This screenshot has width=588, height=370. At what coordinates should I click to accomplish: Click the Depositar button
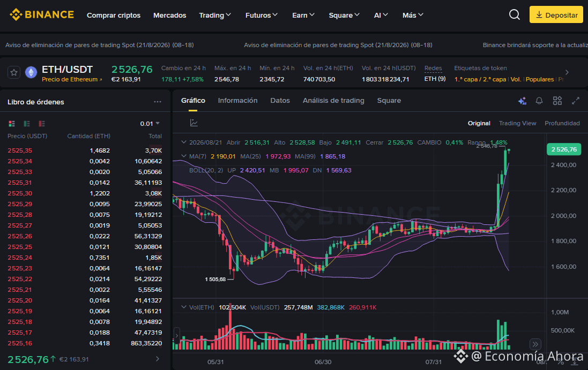556,15
